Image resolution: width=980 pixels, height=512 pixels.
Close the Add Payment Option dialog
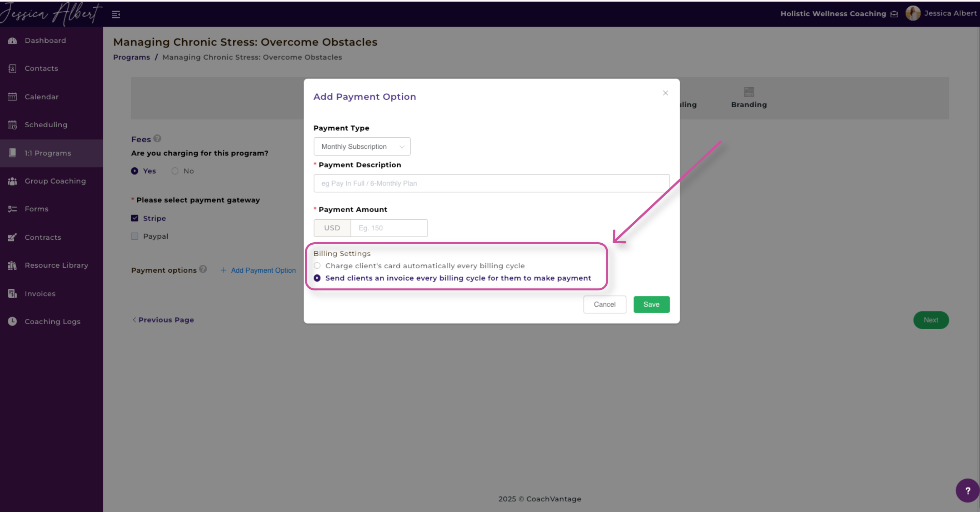[x=665, y=93]
